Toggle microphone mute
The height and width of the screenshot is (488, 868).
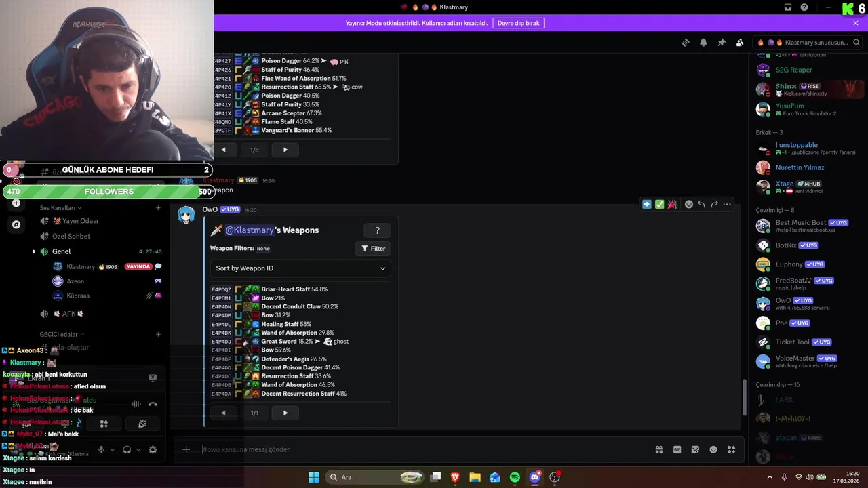click(x=101, y=449)
